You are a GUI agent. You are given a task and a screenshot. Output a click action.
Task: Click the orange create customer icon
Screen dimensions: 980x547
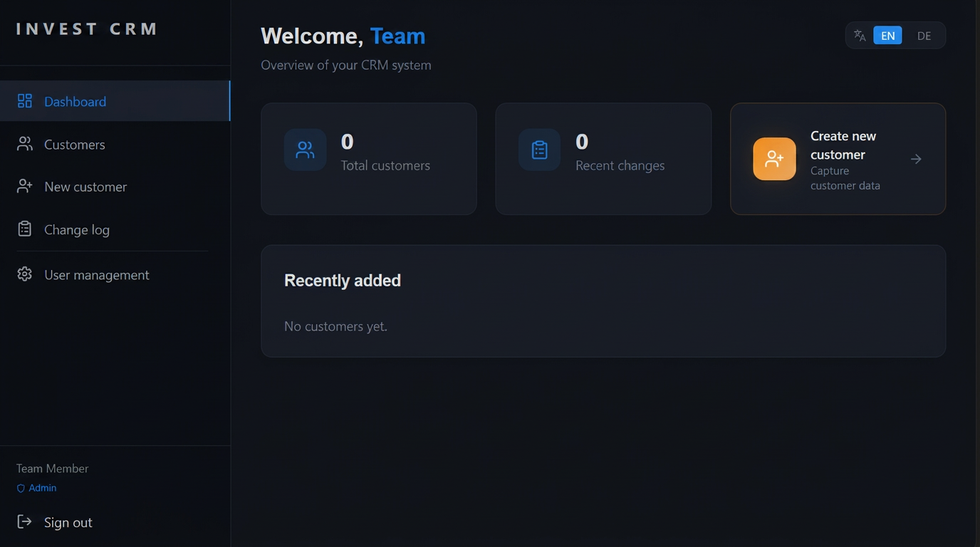coord(774,159)
